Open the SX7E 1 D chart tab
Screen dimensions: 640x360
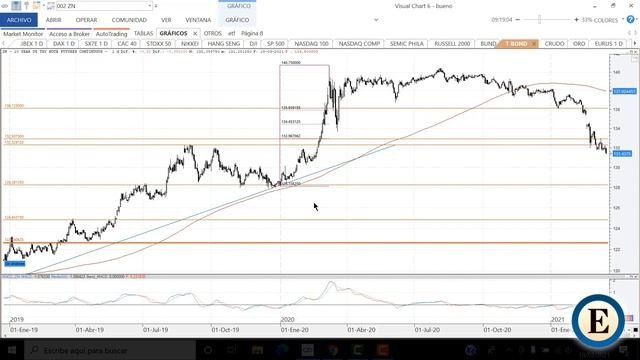pos(96,44)
